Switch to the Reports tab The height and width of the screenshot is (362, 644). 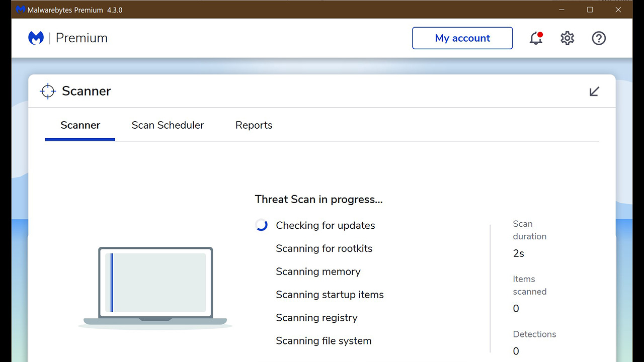[254, 125]
